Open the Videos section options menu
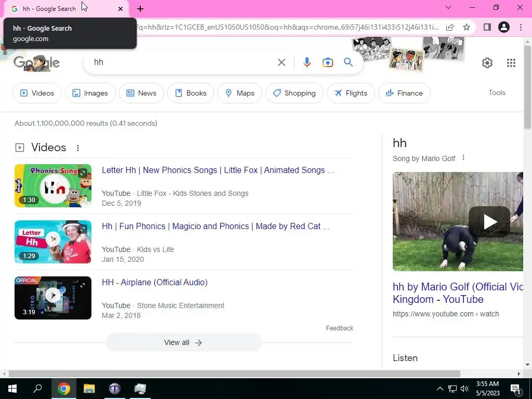Screen dimensions: 532x399 (x=78, y=148)
